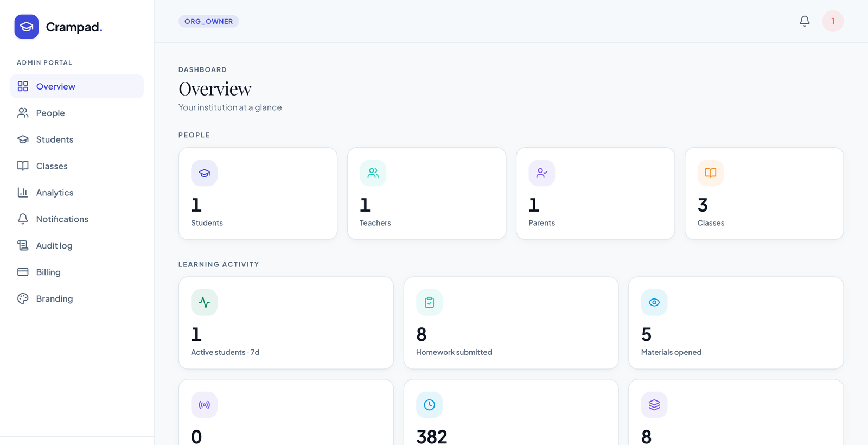This screenshot has width=868, height=445.
Task: Click the Notifications bell icon in sidebar
Action: [x=23, y=219]
